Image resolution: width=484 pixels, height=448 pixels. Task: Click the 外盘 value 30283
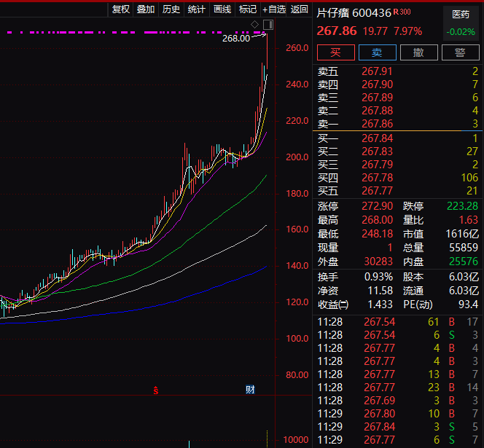[x=378, y=262]
